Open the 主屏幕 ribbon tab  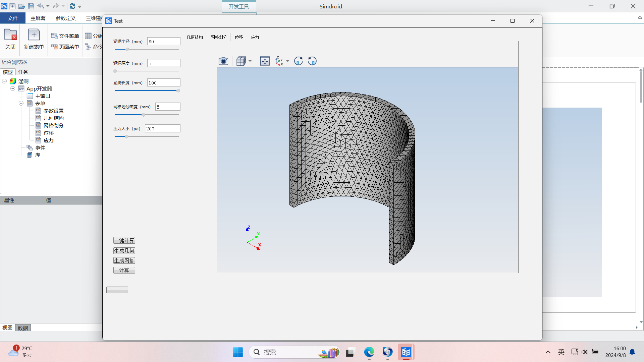38,18
